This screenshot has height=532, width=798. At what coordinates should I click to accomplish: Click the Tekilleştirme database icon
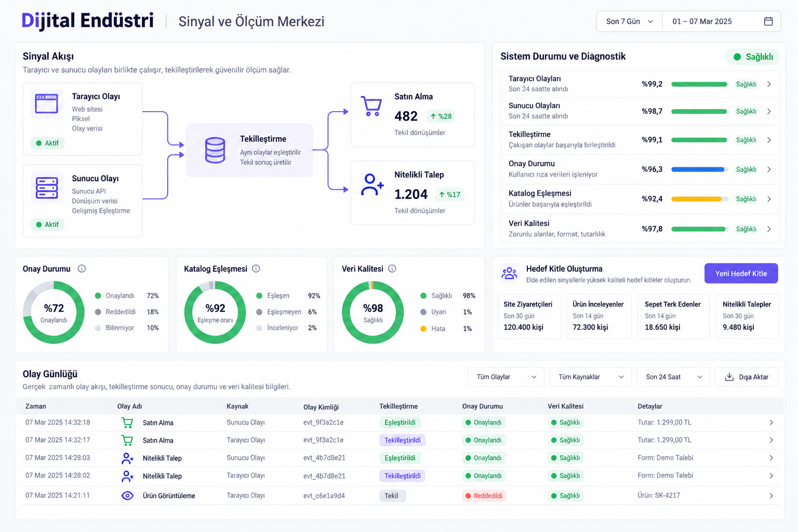click(215, 150)
